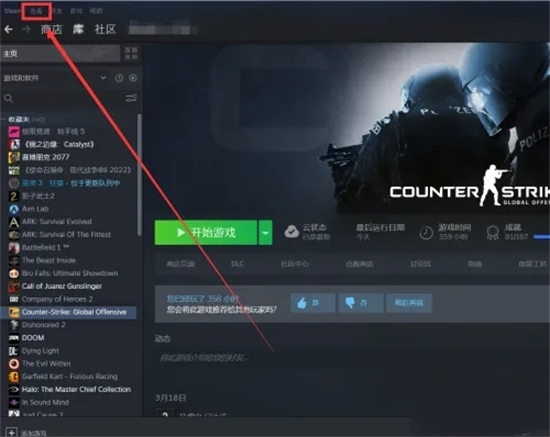Open advanced filter sliders icon
Screen dimensions: 550x437
131,98
